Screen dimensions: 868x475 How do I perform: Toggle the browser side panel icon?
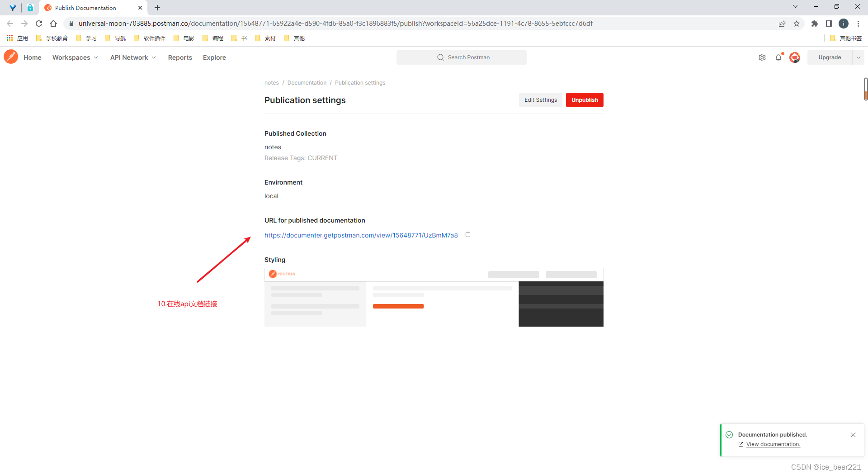829,24
